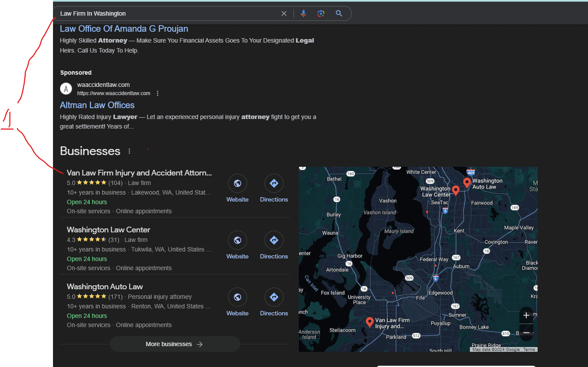
Task: Open Google Lens image search icon
Action: 321,13
